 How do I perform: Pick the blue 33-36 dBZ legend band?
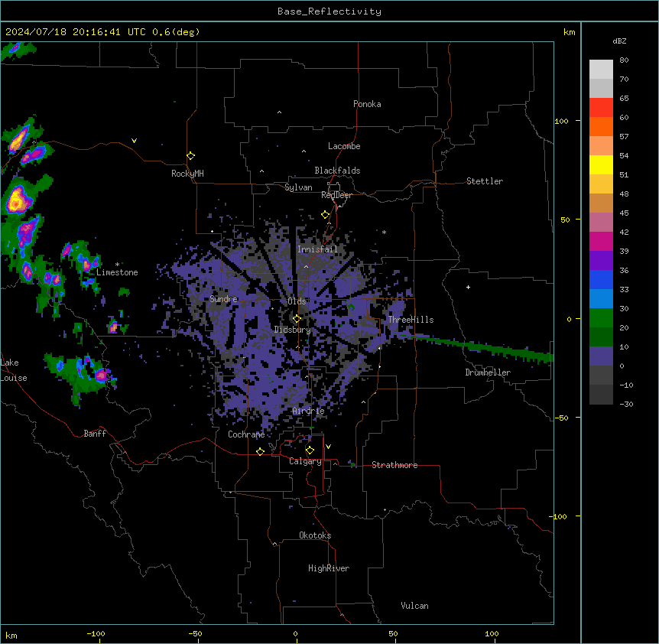point(601,279)
